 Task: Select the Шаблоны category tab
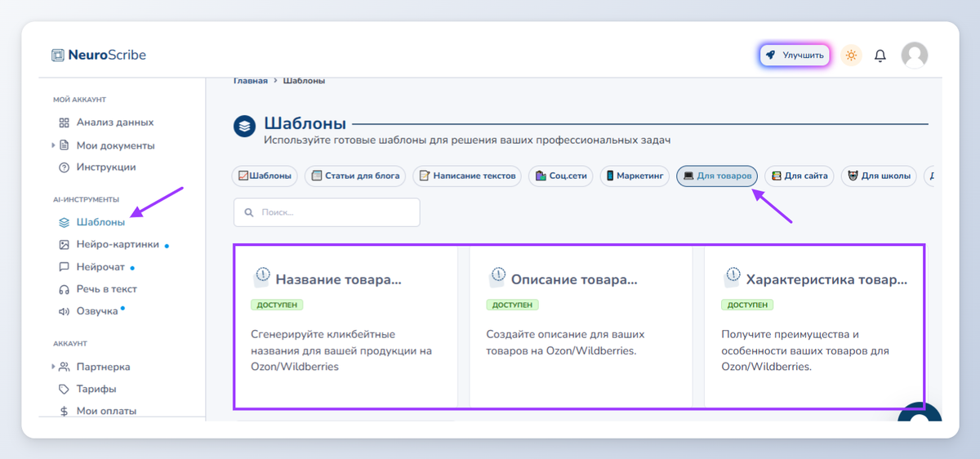(x=265, y=176)
